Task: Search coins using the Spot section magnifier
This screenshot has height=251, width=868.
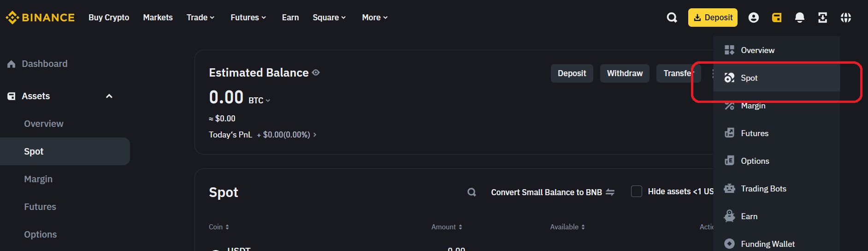Action: coord(472,192)
